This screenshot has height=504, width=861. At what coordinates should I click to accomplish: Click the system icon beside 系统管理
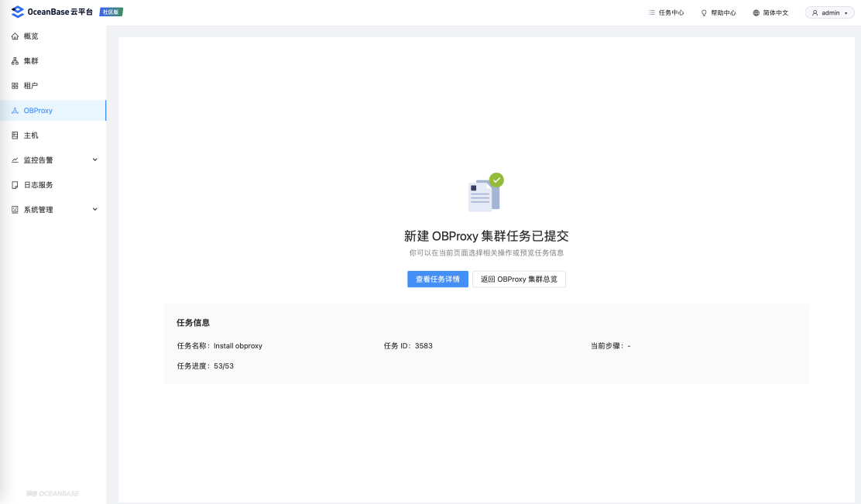(x=15, y=210)
